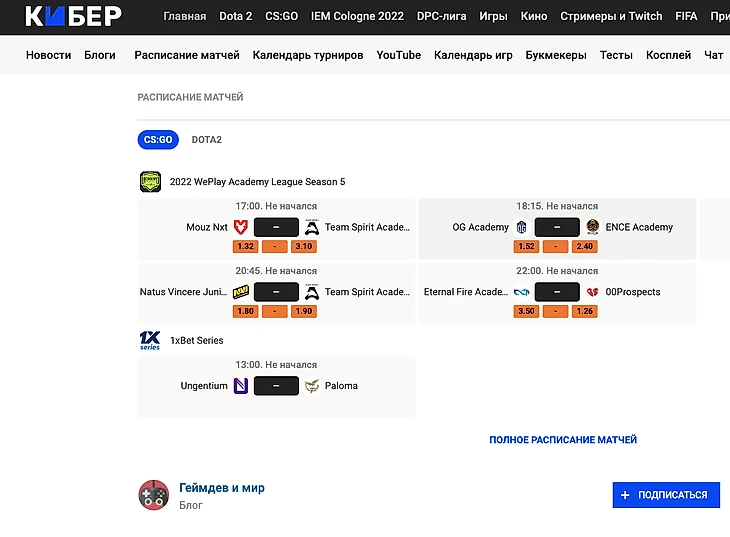730x537 pixels.
Task: Click the 2.40 odds for ENCE Academy
Action: pos(585,246)
